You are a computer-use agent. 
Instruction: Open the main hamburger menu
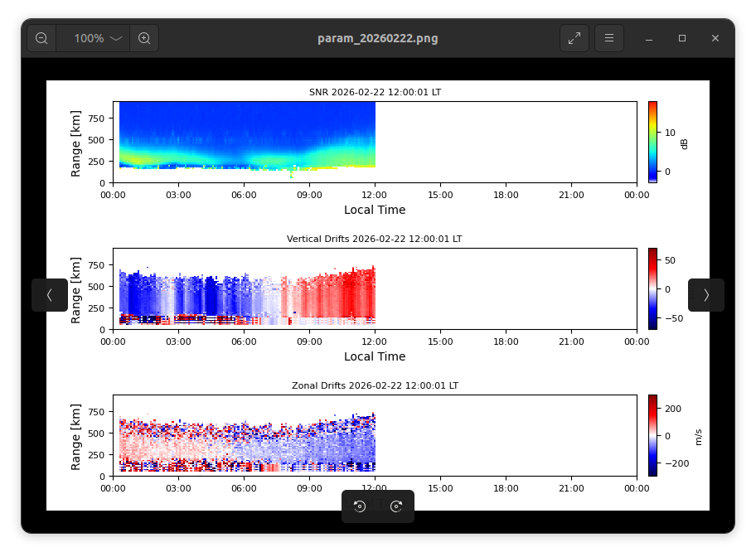point(609,38)
